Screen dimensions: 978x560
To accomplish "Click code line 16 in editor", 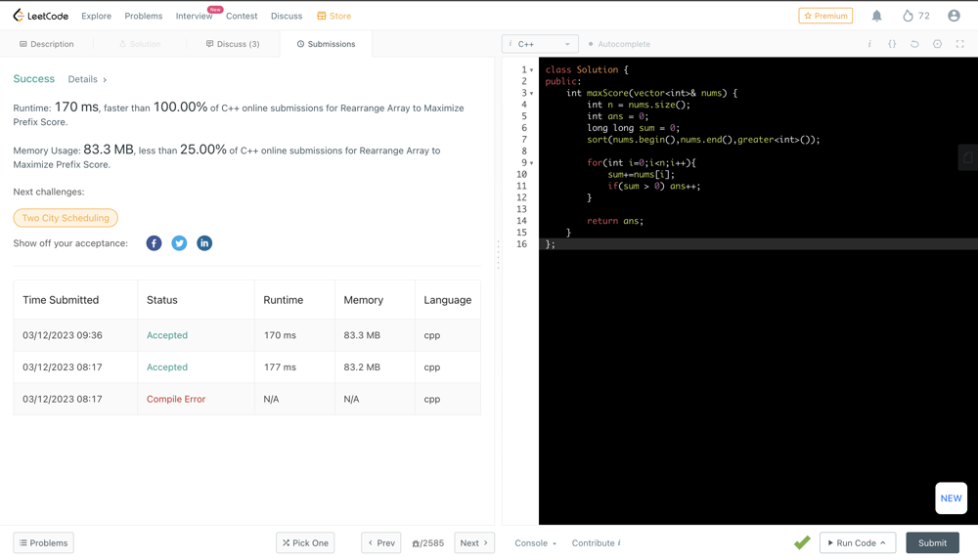I will click(758, 243).
